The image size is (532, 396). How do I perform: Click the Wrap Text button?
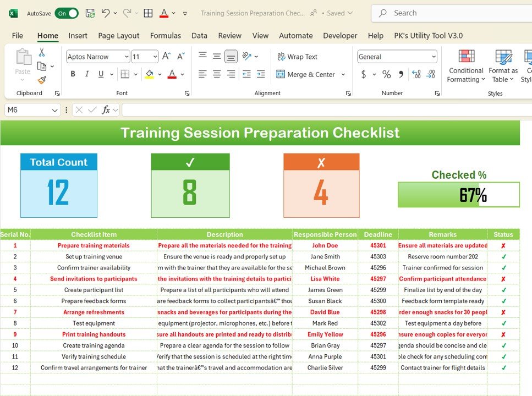[x=297, y=57]
